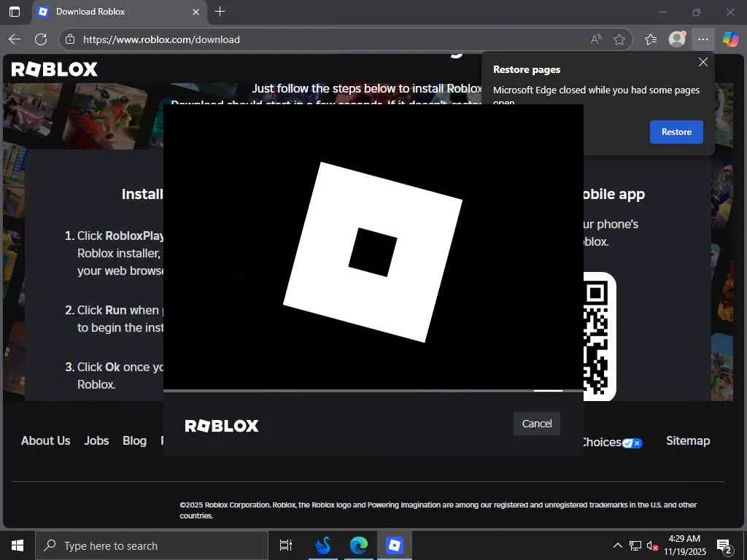Screen dimensions: 747x560
Task: Add page to favorites star icon
Action: pyautogui.click(x=619, y=39)
